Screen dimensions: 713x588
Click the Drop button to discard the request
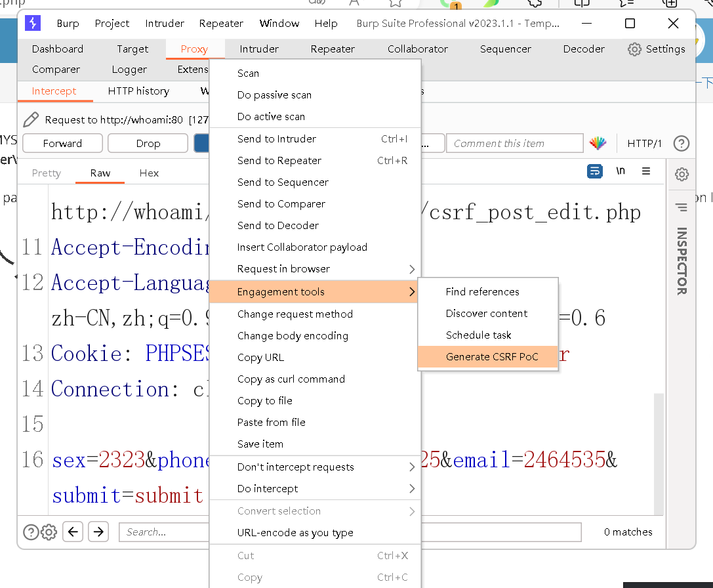tap(148, 143)
